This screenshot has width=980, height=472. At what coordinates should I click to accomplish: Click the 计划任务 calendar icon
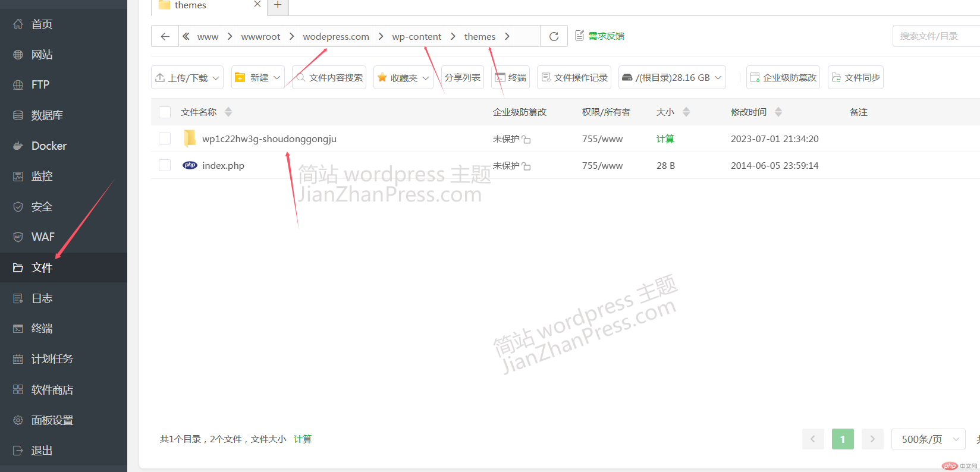click(x=18, y=359)
